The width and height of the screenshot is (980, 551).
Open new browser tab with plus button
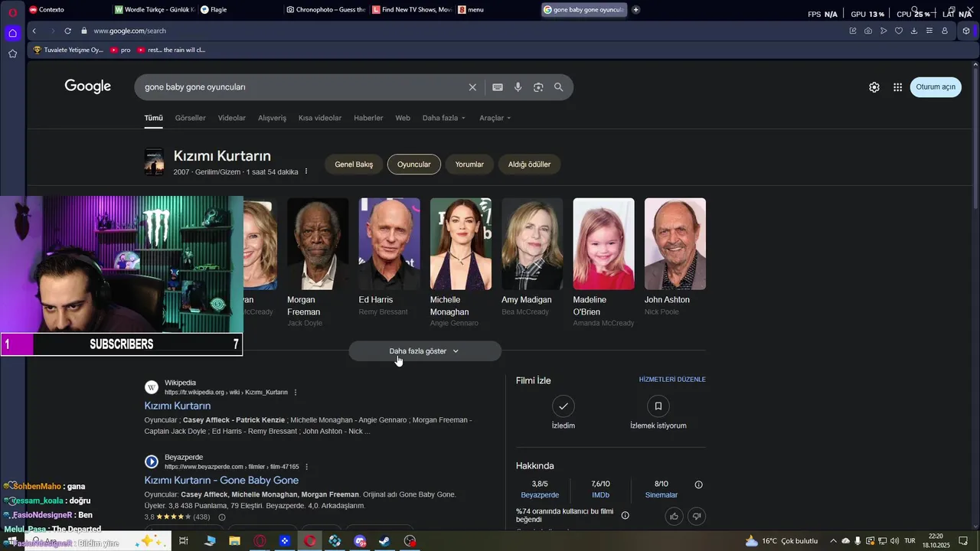tap(635, 10)
